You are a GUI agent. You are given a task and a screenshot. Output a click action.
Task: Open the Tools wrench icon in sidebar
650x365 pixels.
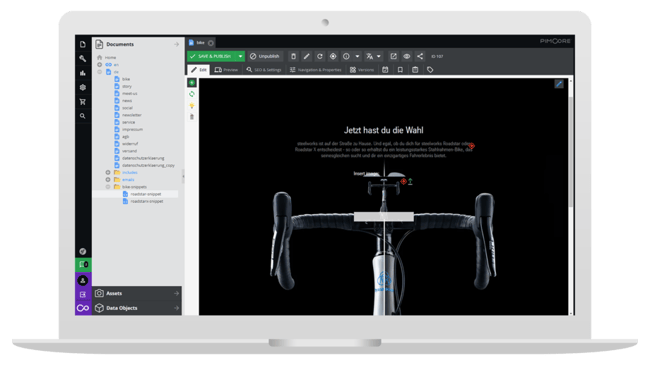pos(82,58)
